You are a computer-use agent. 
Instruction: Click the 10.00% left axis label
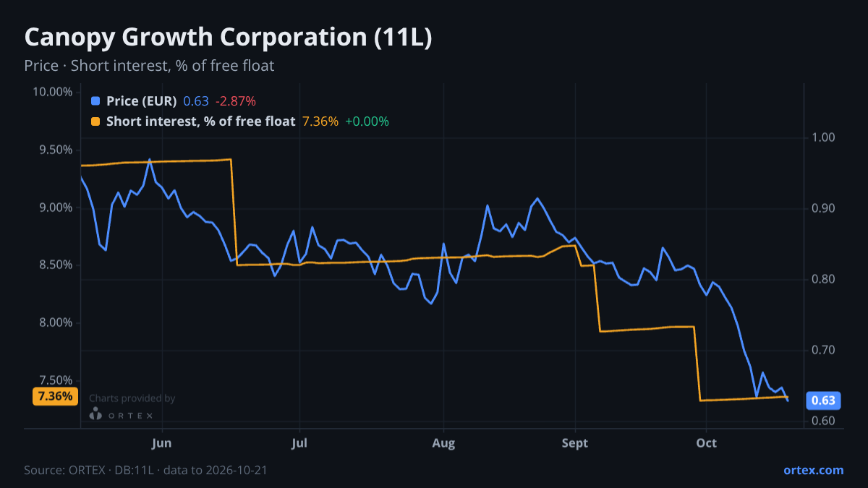[x=52, y=92]
